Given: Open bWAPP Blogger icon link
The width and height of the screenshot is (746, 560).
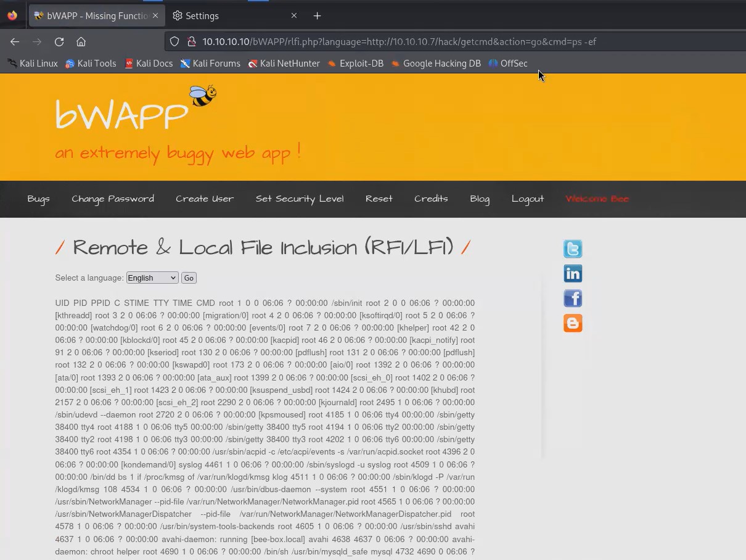Looking at the screenshot, I should 573,323.
